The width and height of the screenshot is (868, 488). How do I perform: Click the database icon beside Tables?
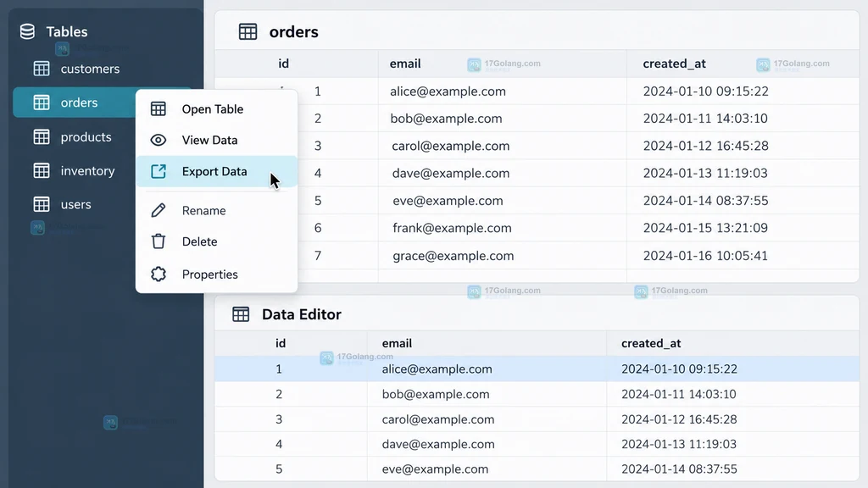(x=27, y=31)
